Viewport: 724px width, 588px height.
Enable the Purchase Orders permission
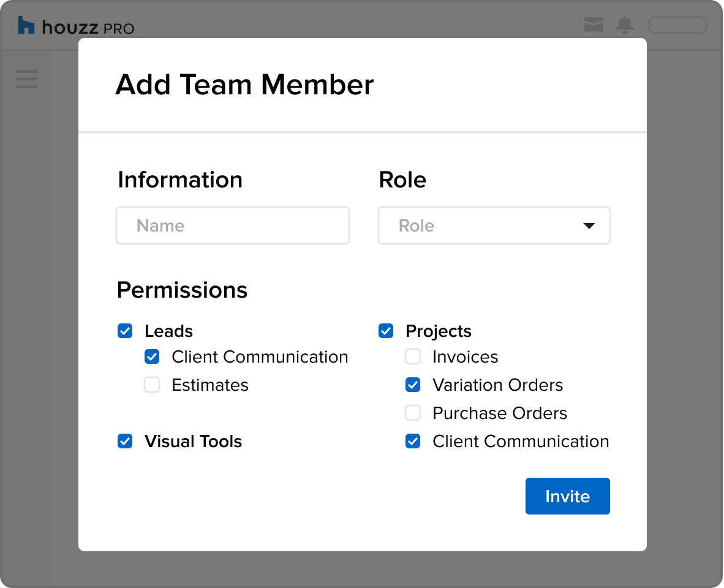[413, 413]
